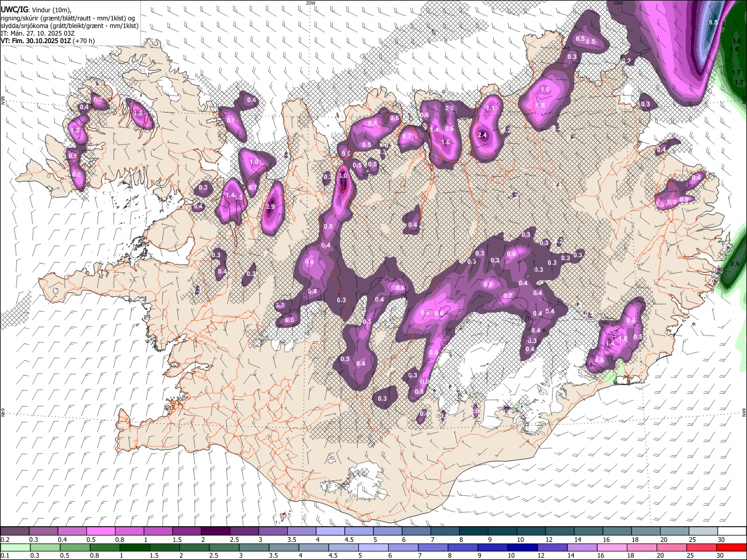
Task: Pick the pink lower-row swatch between 18 and 20
Action: (x=641, y=547)
